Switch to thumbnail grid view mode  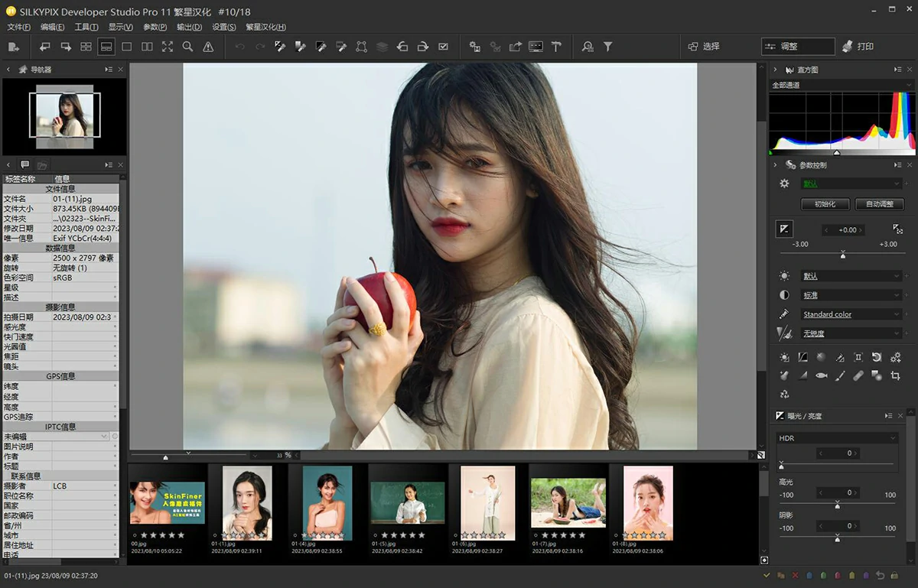[86, 47]
